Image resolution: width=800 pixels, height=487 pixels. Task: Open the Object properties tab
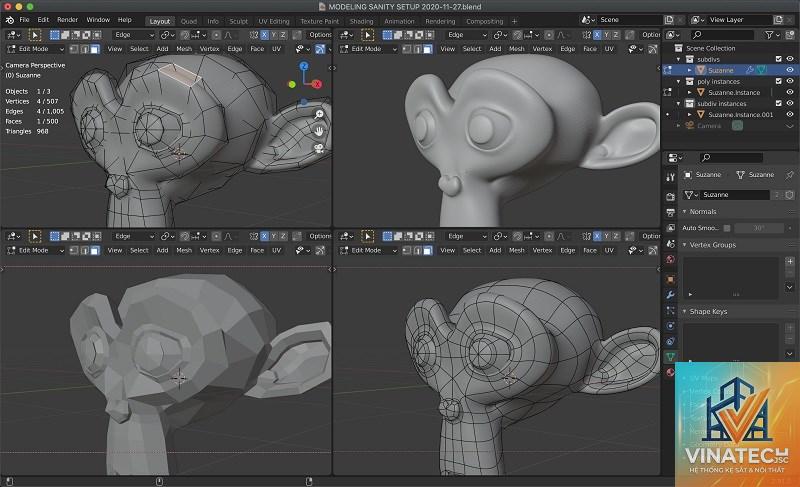click(670, 279)
